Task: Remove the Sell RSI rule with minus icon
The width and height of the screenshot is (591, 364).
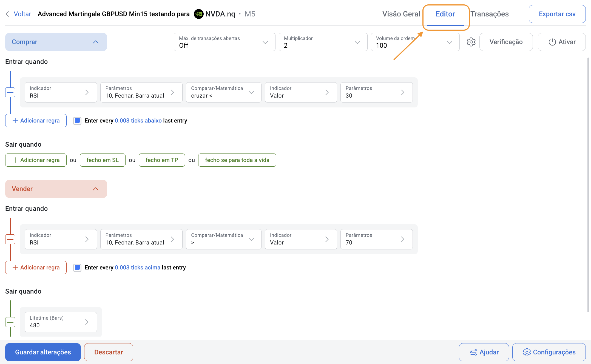Action: coord(10,239)
